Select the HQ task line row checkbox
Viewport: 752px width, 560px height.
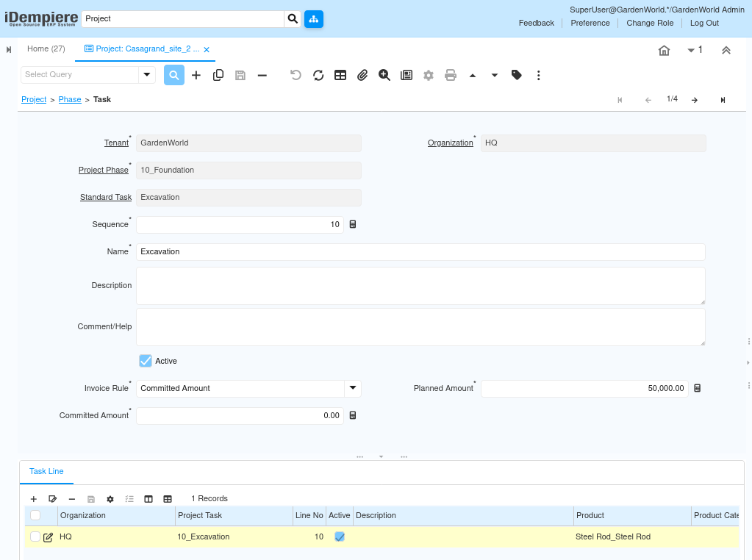(35, 536)
